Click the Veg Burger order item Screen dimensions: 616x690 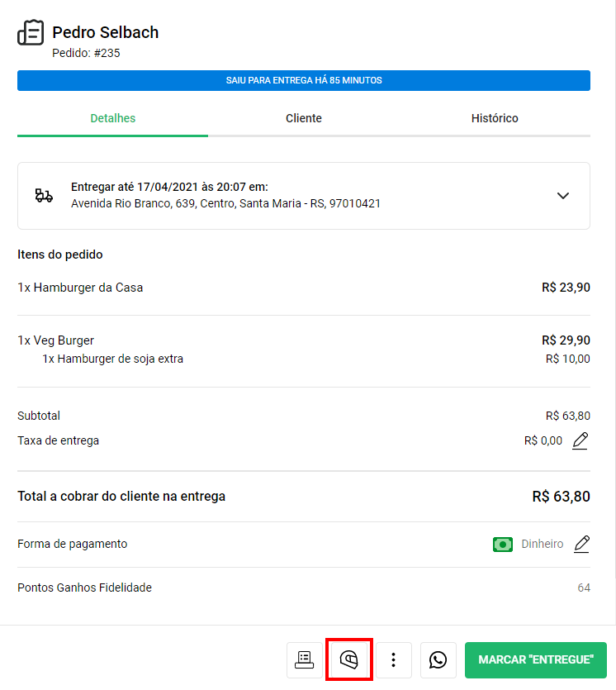[x=56, y=340]
